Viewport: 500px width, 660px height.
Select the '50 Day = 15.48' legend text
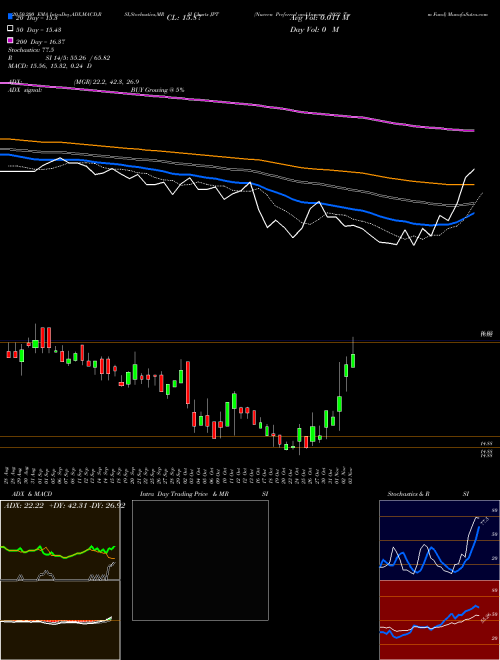coord(38,30)
